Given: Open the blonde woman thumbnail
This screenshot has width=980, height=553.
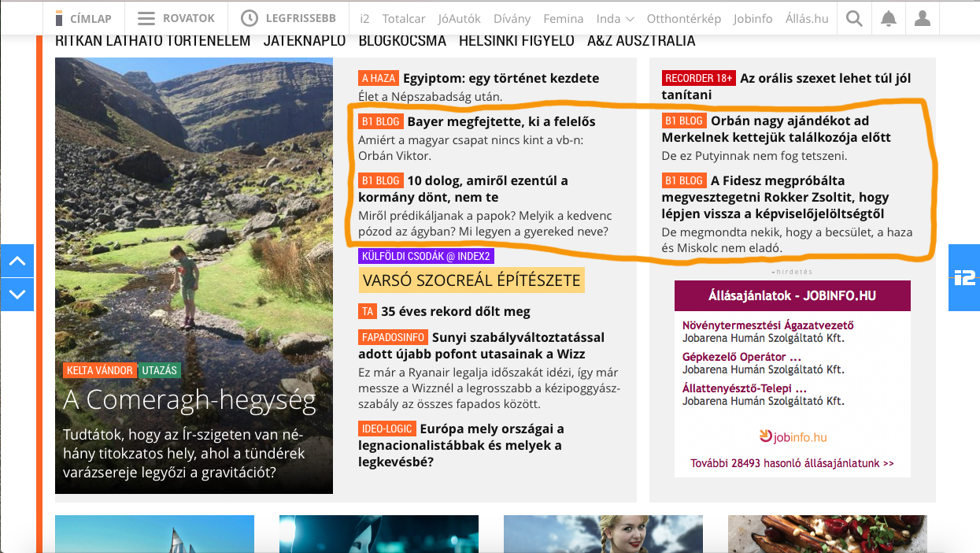Looking at the screenshot, I should click(603, 534).
